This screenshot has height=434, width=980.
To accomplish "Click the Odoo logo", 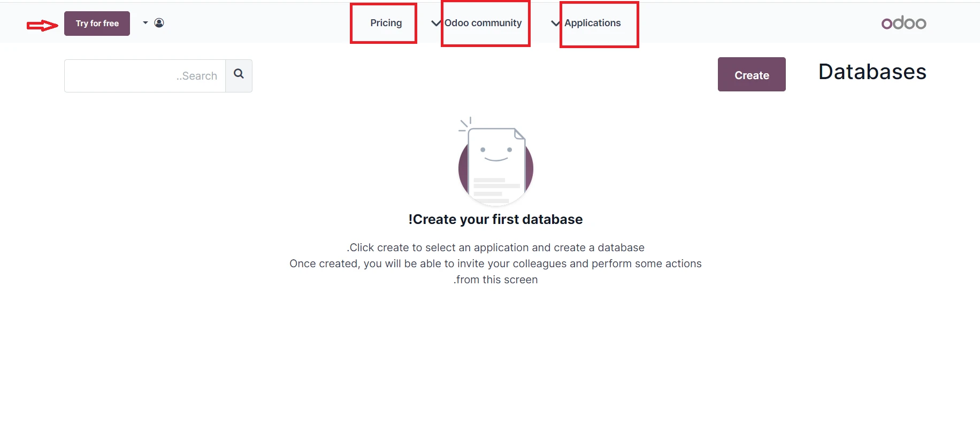I will [904, 22].
